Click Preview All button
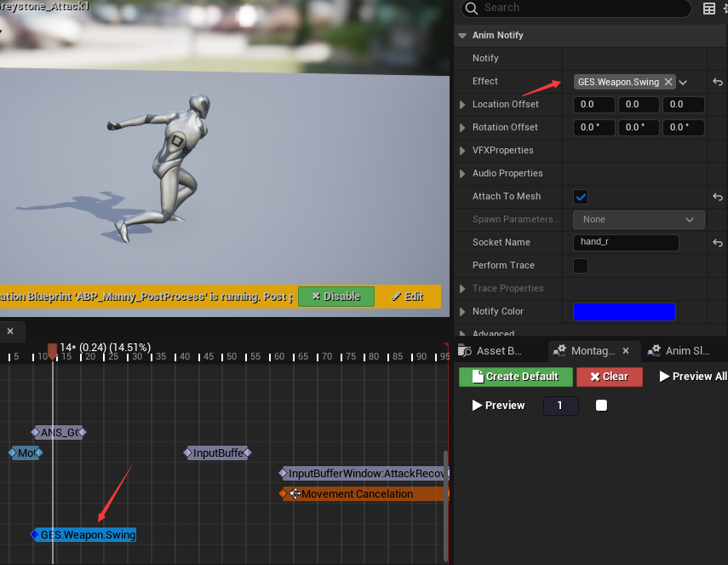The height and width of the screenshot is (565, 728). [693, 377]
